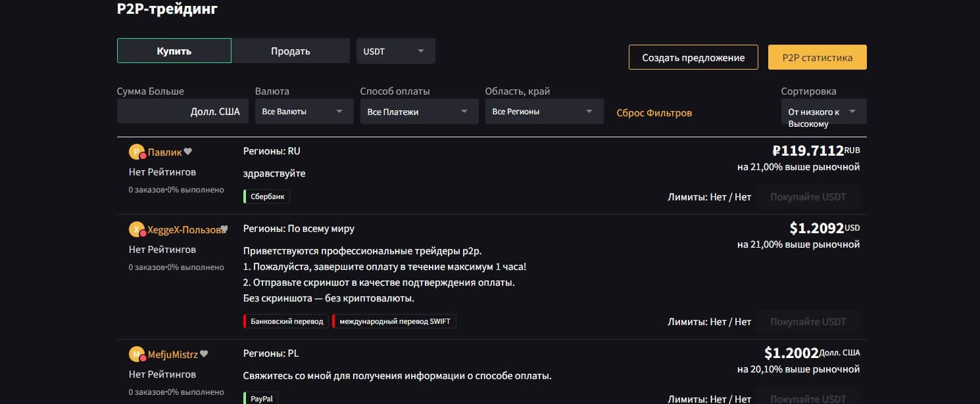The image size is (980, 404).
Task: Open the Все Платежи payment dropdown
Action: click(x=419, y=112)
